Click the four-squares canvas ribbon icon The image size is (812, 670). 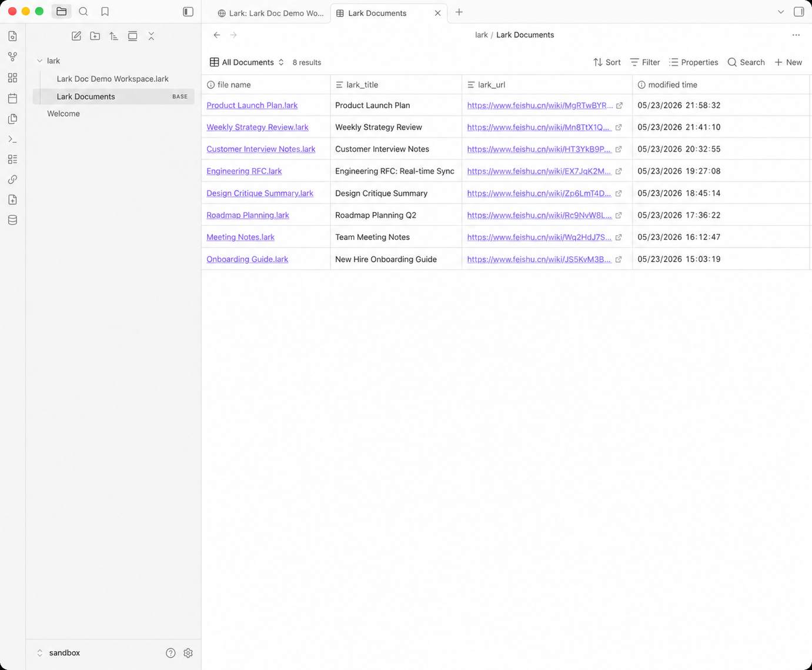12,78
